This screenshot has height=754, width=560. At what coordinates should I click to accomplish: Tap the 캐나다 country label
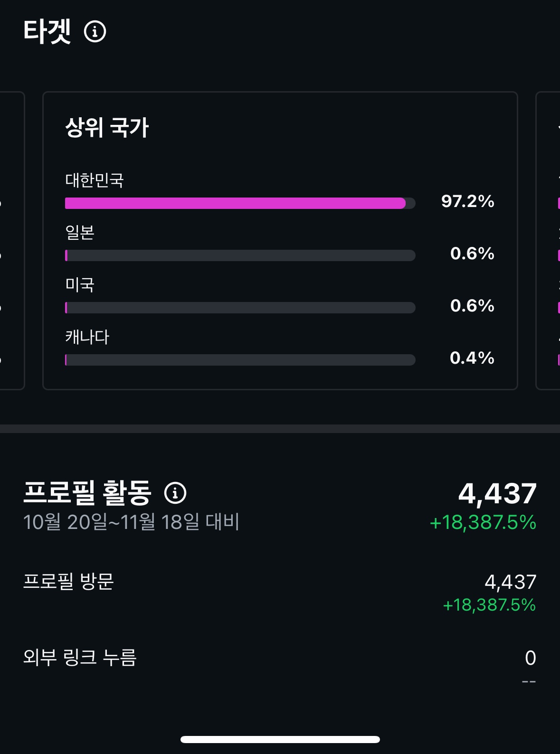point(87,337)
